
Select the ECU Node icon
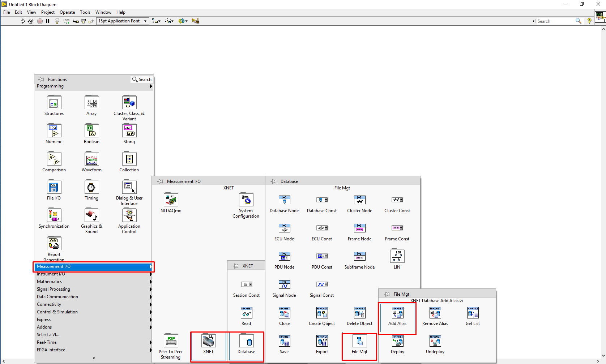(x=284, y=228)
